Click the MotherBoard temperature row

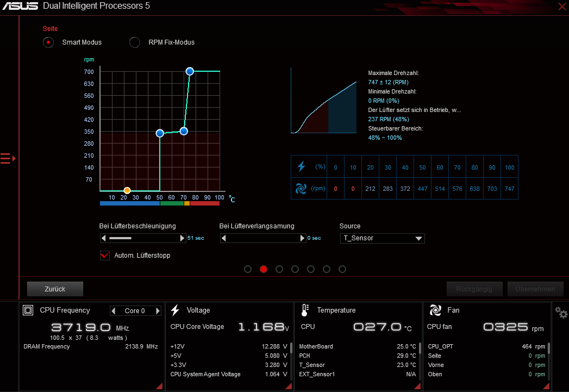coord(358,347)
